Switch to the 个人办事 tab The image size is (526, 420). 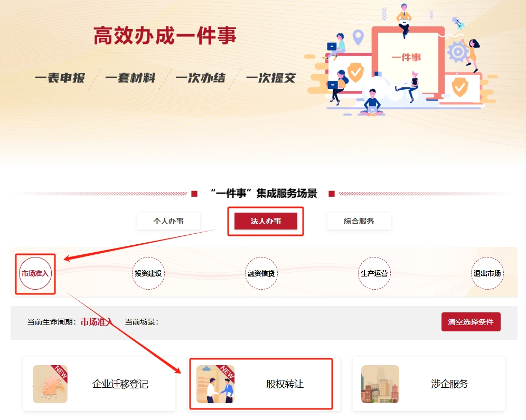point(169,221)
